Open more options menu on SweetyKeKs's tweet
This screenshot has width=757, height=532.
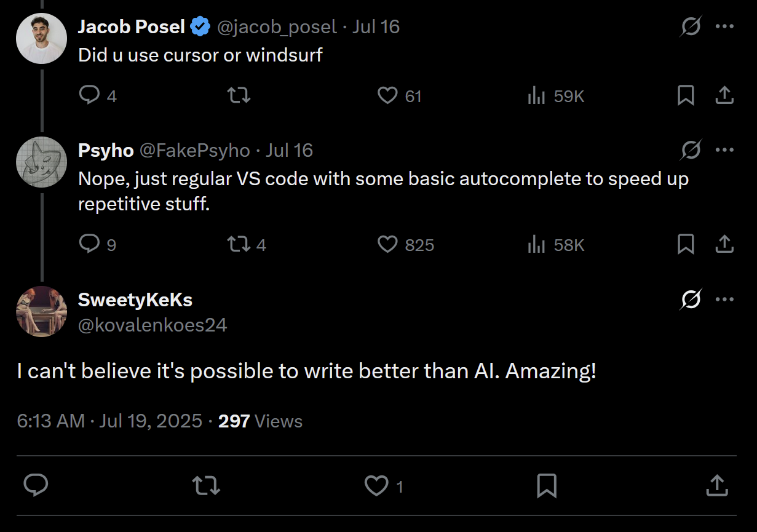tap(725, 300)
